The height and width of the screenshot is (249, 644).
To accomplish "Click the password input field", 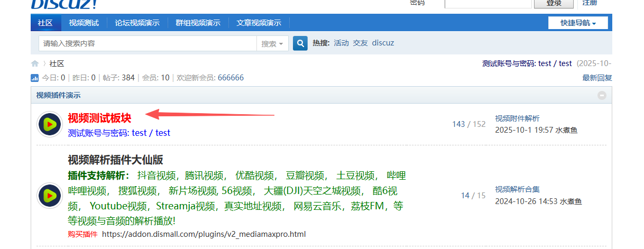I will tap(487, 3).
